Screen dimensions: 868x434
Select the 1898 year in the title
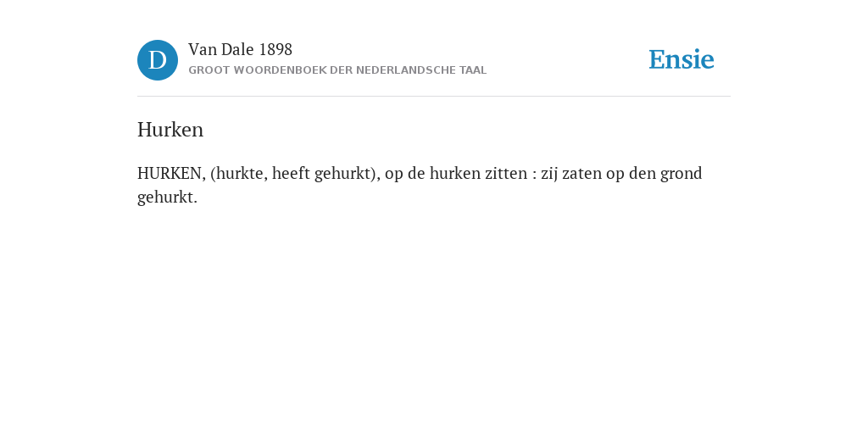click(x=275, y=50)
